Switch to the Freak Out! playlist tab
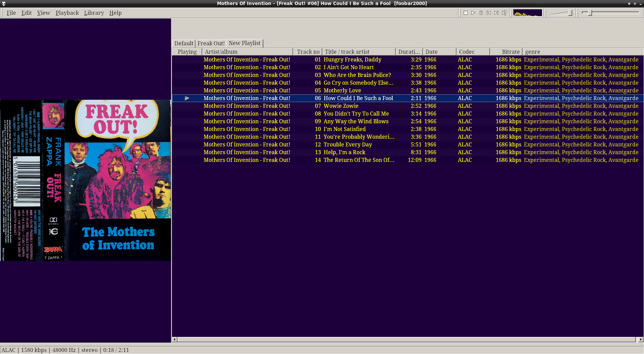The width and height of the screenshot is (644, 354). click(x=211, y=43)
